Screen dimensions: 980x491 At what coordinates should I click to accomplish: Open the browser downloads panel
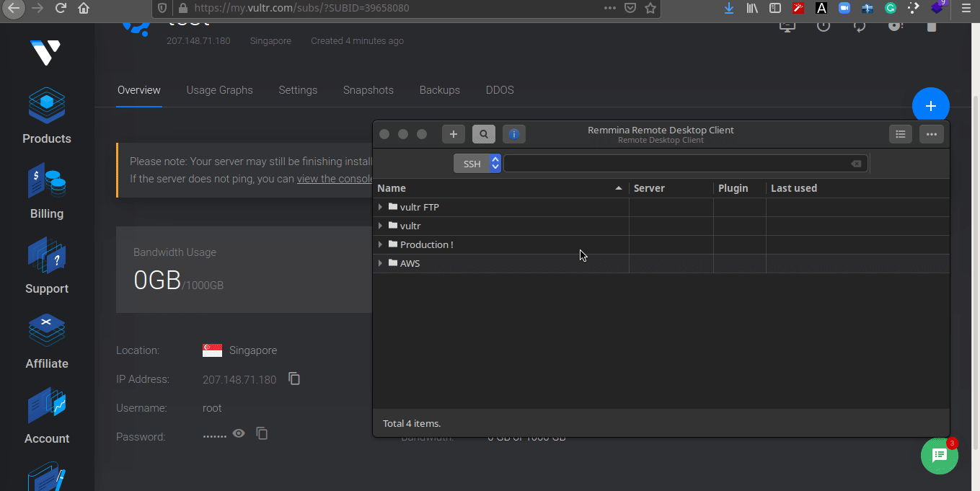pos(729,9)
